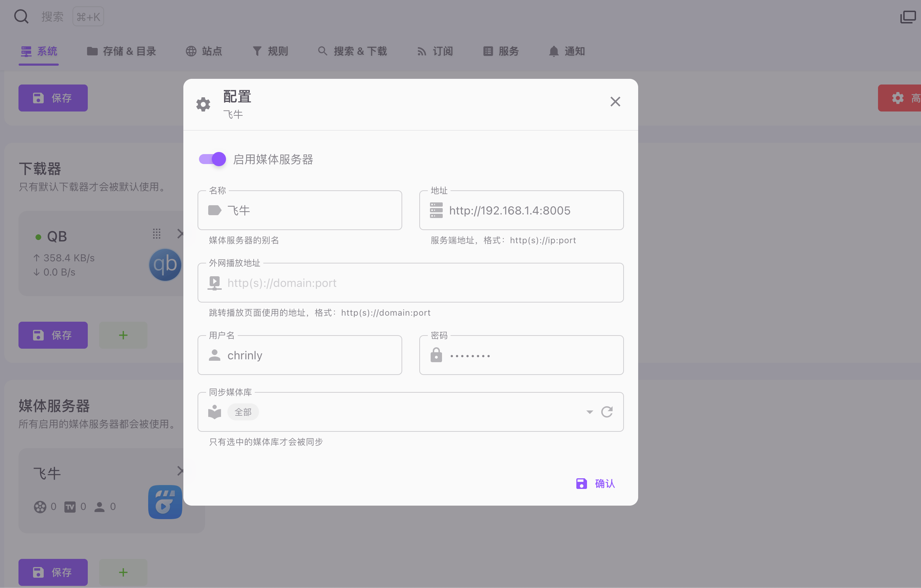Screen dimensions: 921x588
Task: Click the 外网播放地址 input field
Action: (x=410, y=283)
